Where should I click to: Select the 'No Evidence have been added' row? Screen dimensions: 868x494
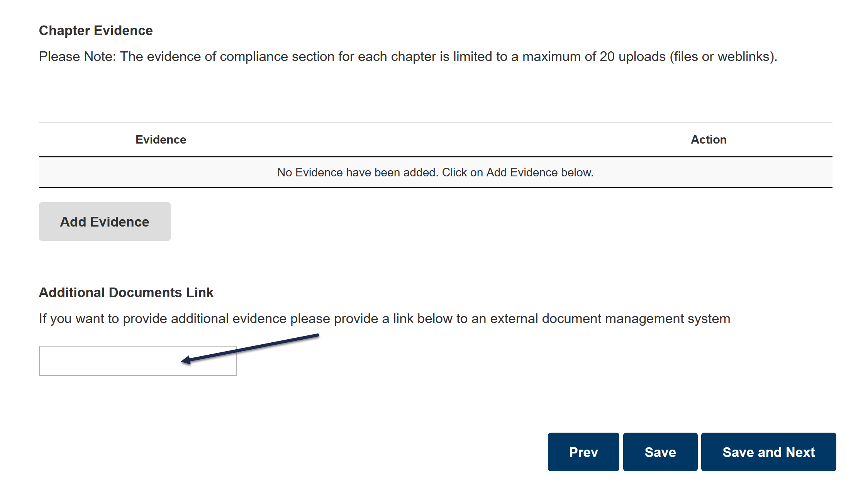click(x=435, y=172)
